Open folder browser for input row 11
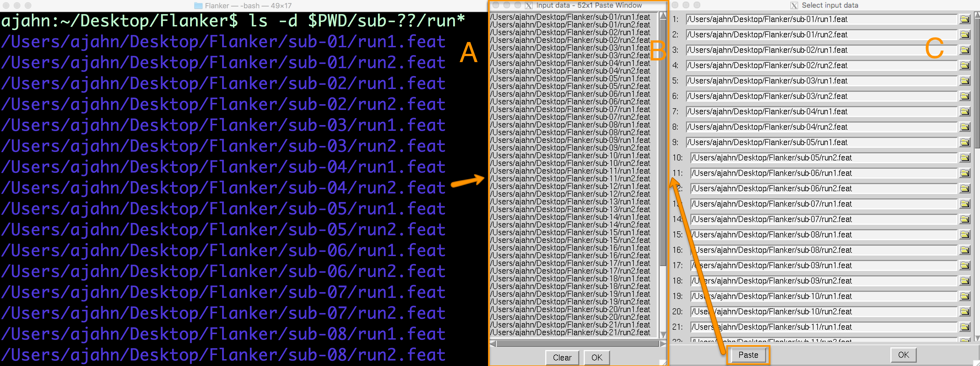 click(x=965, y=173)
